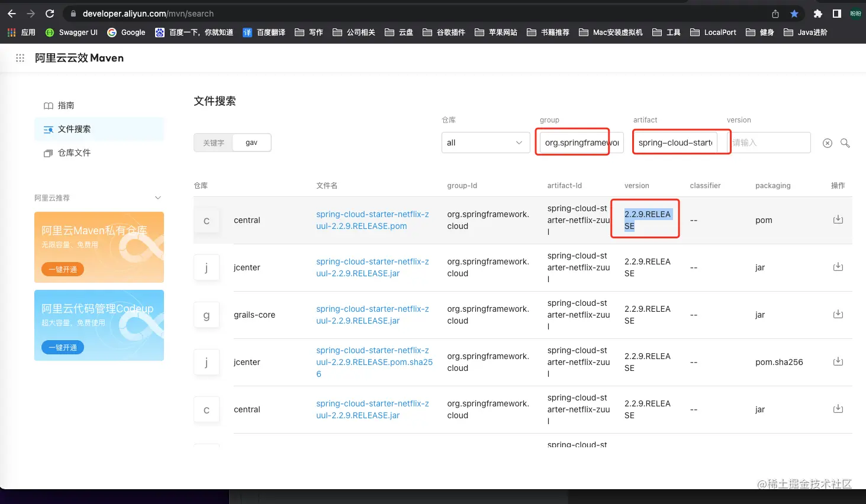866x504 pixels.
Task: Click the 'pom.sha256' packaging cell
Action: pyautogui.click(x=779, y=362)
